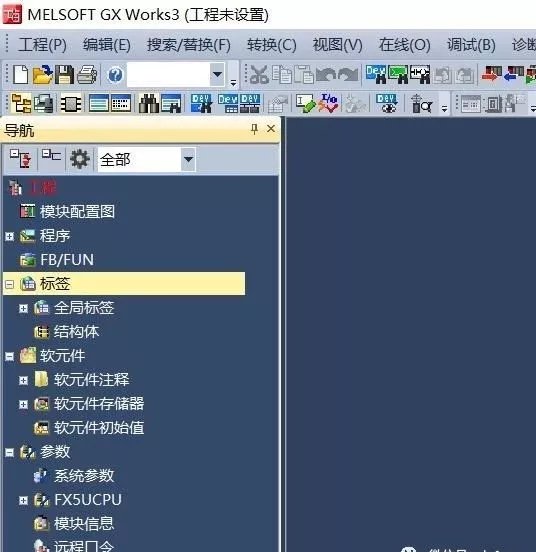Collapse the 软元件 tree node

pyautogui.click(x=10, y=357)
